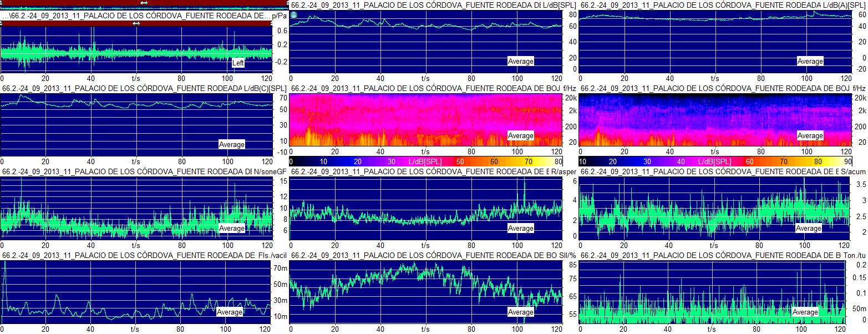This screenshot has width=868, height=334.
Task: Click the double-arrow handle on the top overview bar
Action: pos(144,3)
